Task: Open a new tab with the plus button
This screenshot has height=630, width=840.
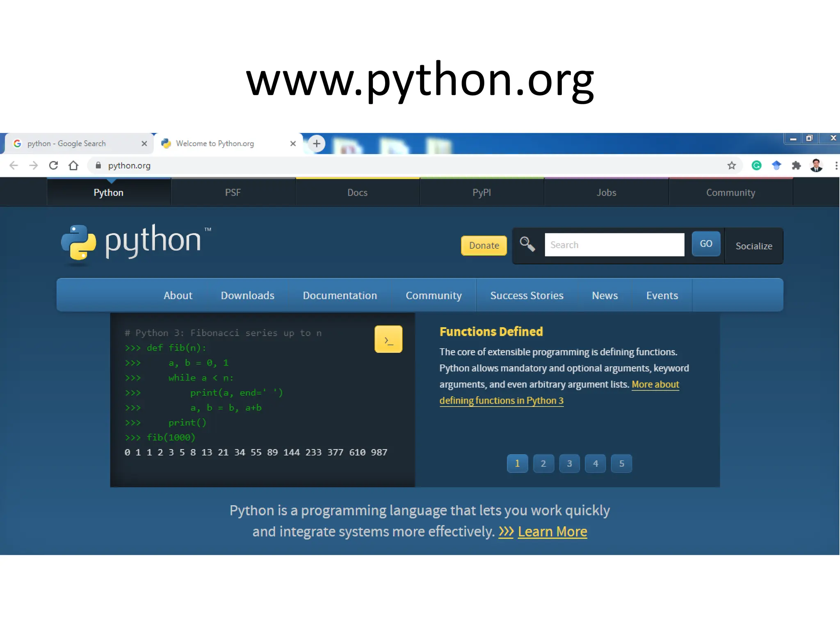Action: pyautogui.click(x=316, y=144)
